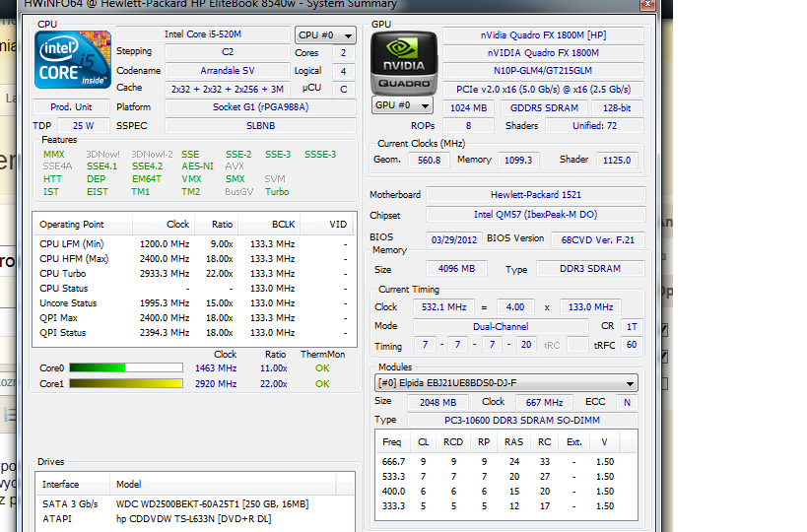The image size is (807, 532).
Task: Click the Freq column header in modules table
Action: (x=392, y=442)
